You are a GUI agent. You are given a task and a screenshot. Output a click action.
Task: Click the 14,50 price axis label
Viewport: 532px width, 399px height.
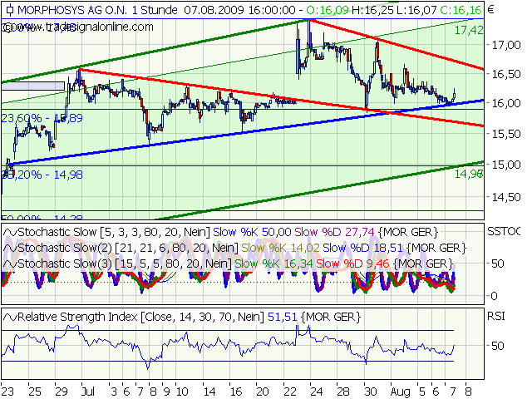pos(506,197)
